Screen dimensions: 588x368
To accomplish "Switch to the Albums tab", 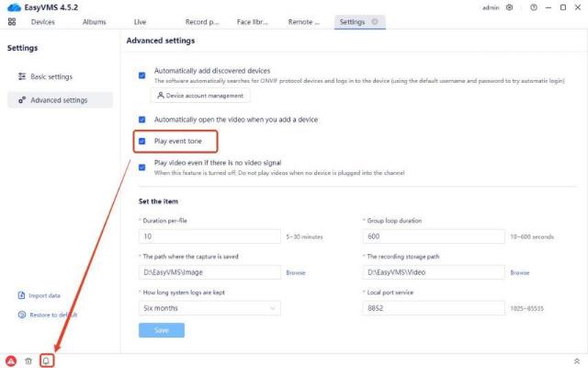I will point(94,21).
